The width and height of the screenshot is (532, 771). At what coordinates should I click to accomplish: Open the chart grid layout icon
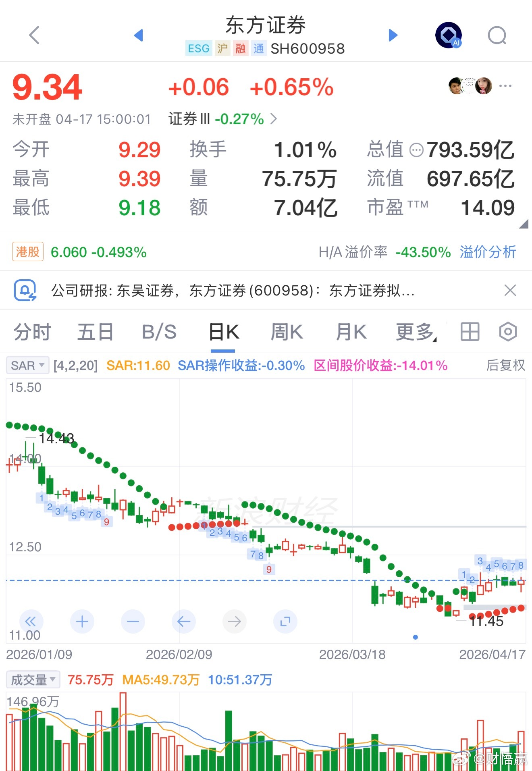tap(470, 332)
